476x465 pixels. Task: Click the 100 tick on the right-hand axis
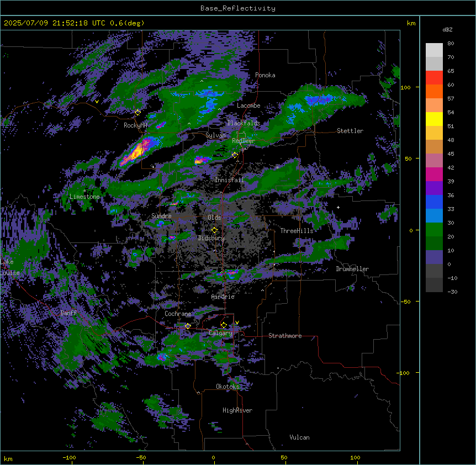[x=405, y=87]
